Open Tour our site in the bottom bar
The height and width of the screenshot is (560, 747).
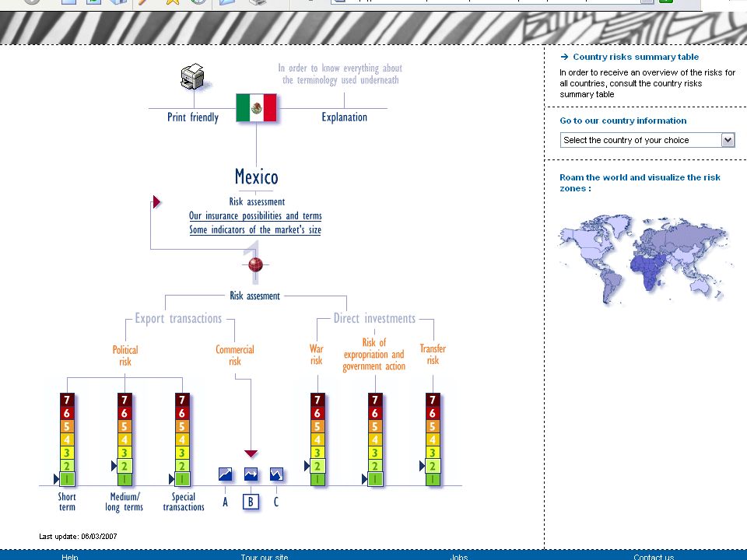tap(265, 557)
